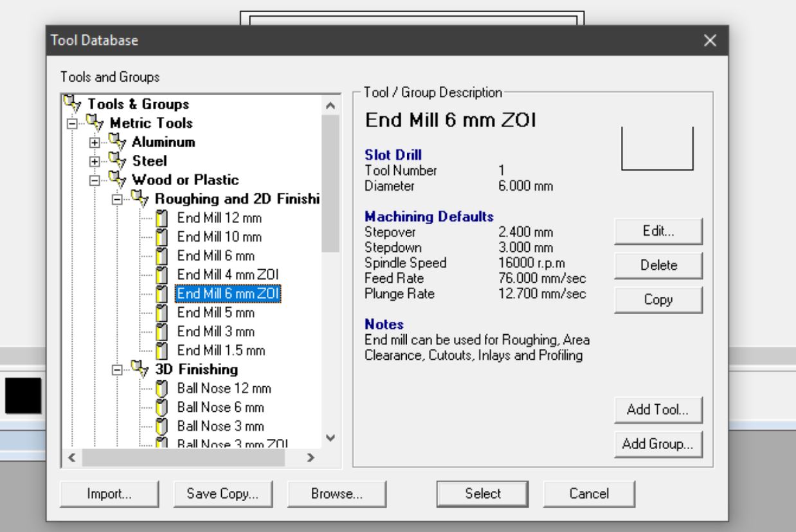Click the tree's vertical scrollbar down arrow
The image size is (796, 532).
coord(330,439)
